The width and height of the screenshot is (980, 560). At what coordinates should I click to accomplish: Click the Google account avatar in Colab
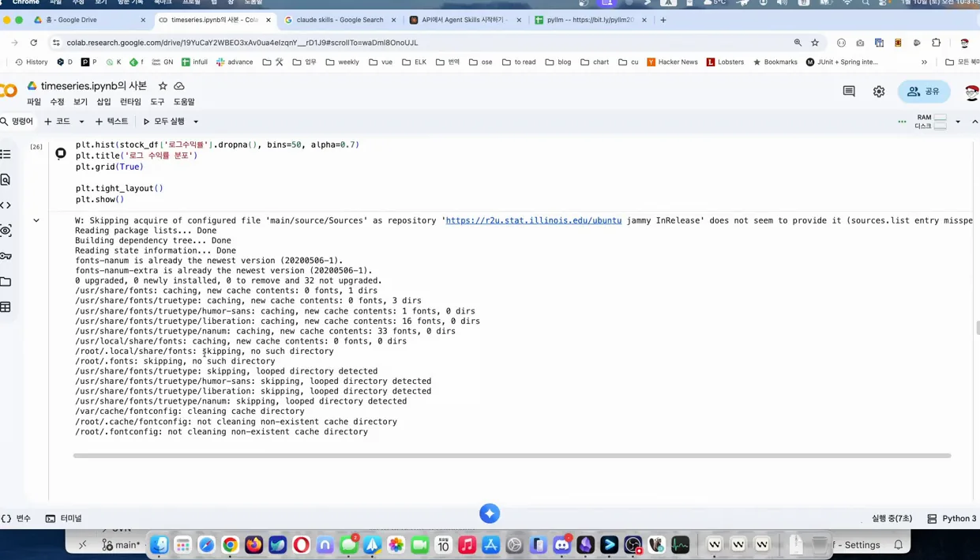coord(972,92)
